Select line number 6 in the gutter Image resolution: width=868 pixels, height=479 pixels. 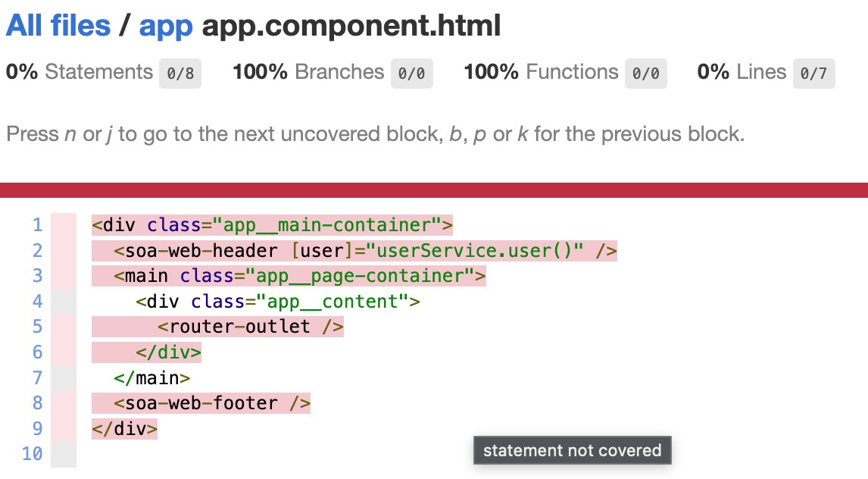coord(38,352)
